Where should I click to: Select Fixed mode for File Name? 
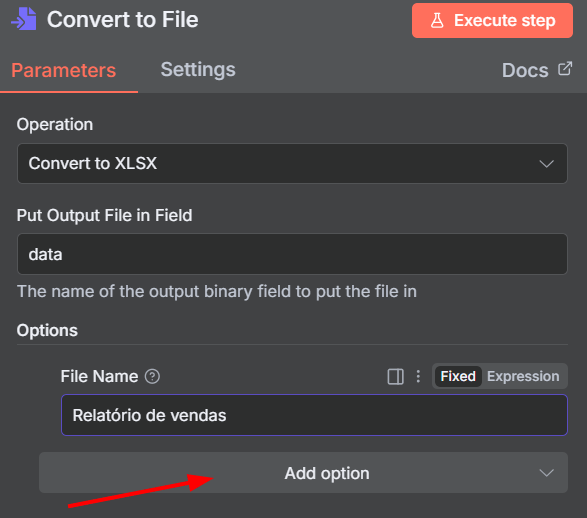coord(458,376)
